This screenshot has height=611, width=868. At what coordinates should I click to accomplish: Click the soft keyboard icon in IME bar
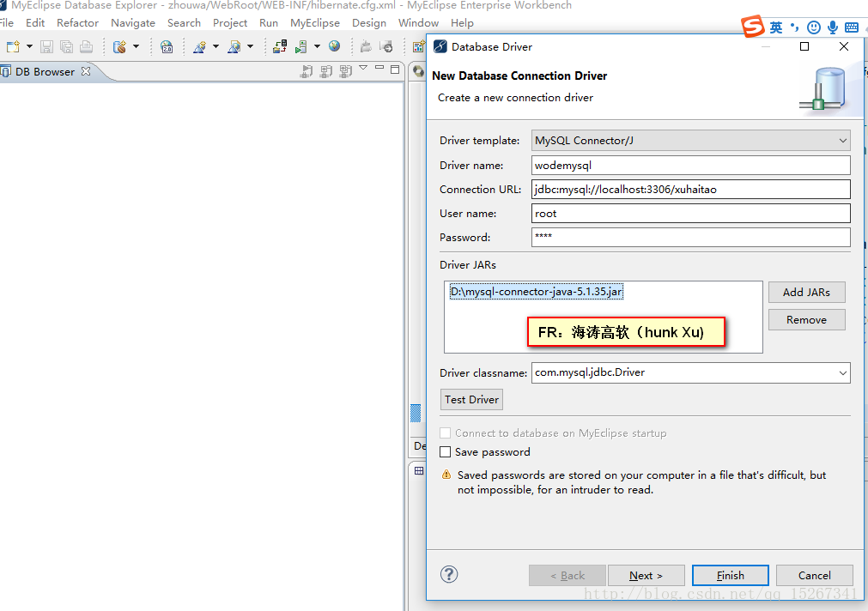pos(852,27)
